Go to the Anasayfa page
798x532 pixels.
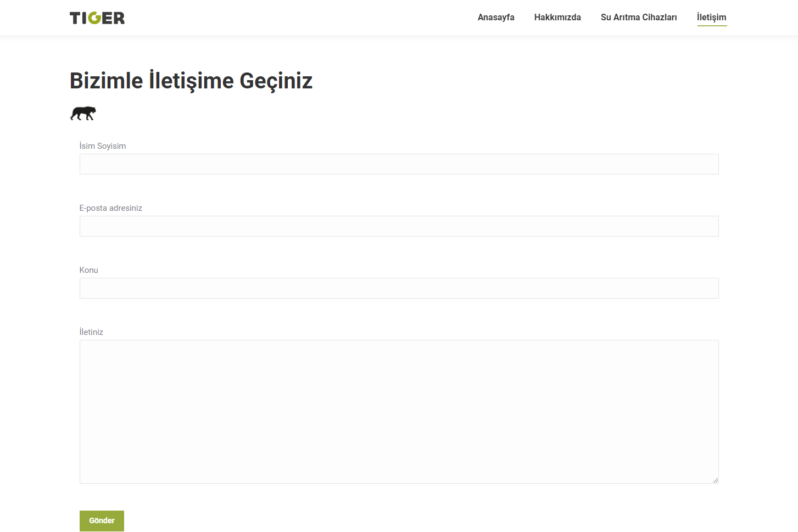click(x=495, y=18)
